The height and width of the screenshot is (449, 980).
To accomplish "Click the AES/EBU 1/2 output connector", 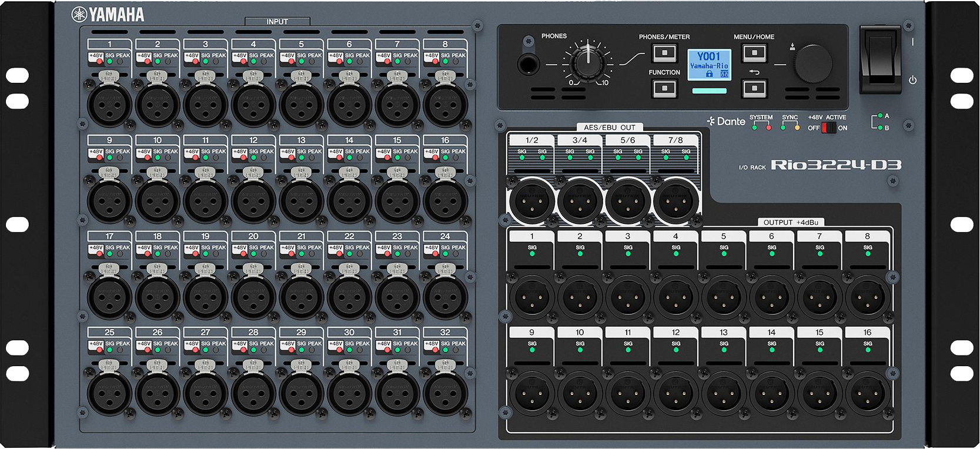I will click(x=532, y=201).
